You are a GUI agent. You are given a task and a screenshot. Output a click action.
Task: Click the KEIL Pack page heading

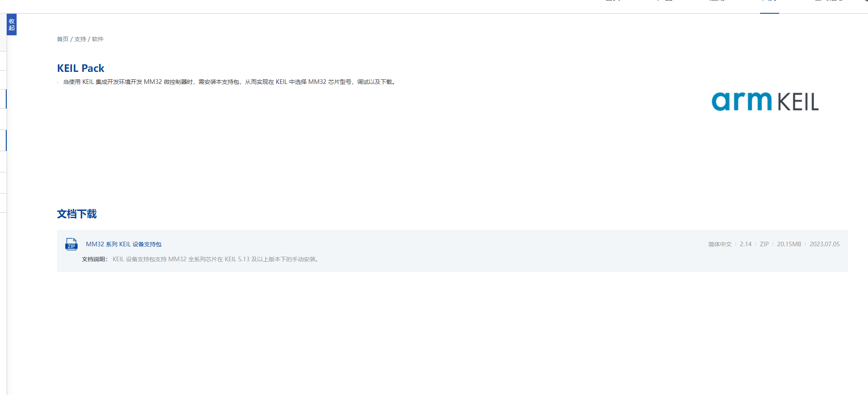81,68
